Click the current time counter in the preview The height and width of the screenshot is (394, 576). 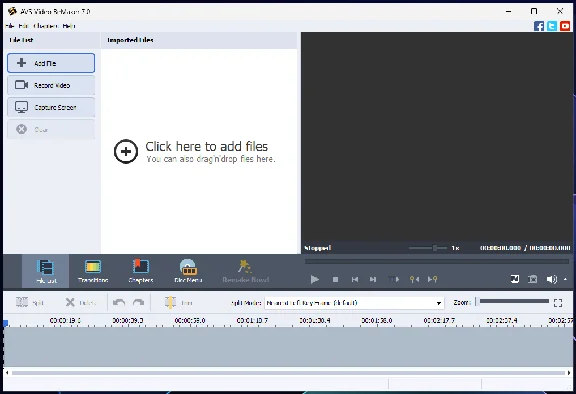coord(500,248)
